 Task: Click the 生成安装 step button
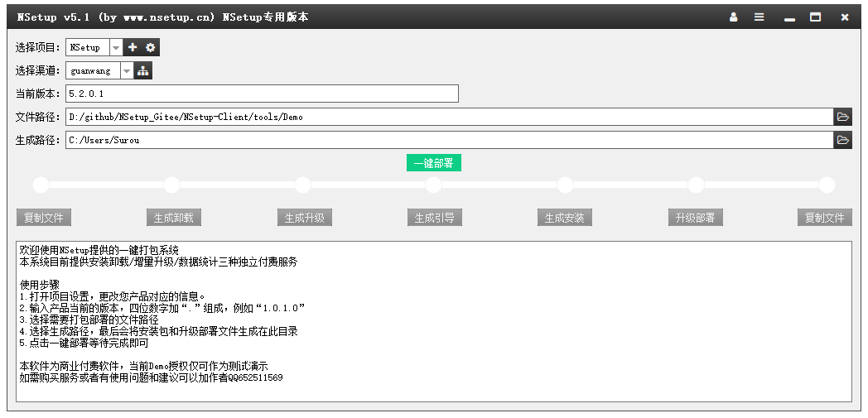click(x=565, y=218)
